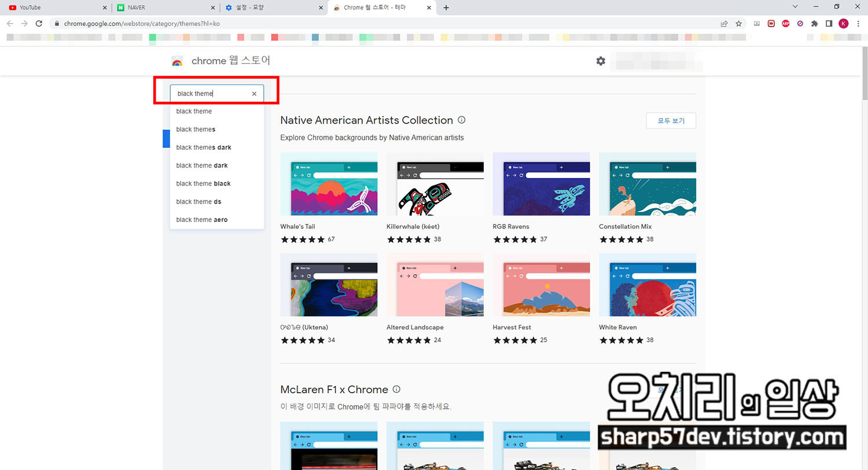This screenshot has width=868, height=470.
Task: Choose suggestion 'black themes dark'
Action: click(217, 147)
